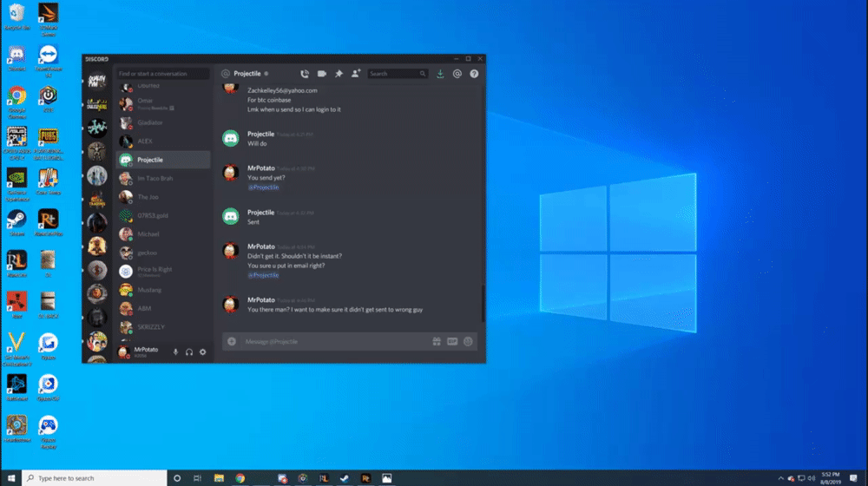Start a video call icon

322,74
